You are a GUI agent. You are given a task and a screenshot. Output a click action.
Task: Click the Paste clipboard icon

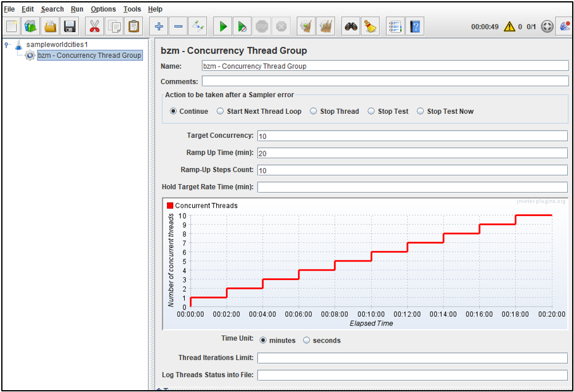coord(134,26)
